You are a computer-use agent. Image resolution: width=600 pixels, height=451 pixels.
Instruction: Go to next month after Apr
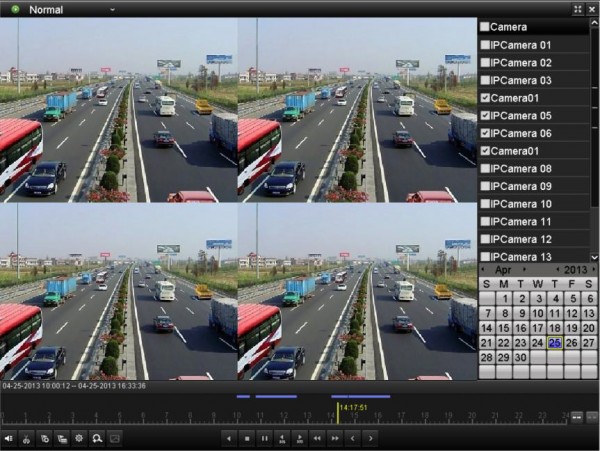(524, 270)
